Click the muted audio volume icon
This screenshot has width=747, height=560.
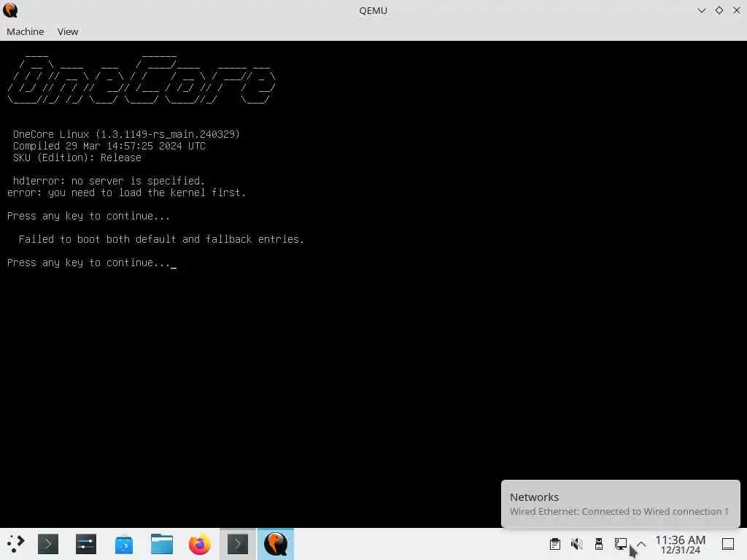point(577,544)
